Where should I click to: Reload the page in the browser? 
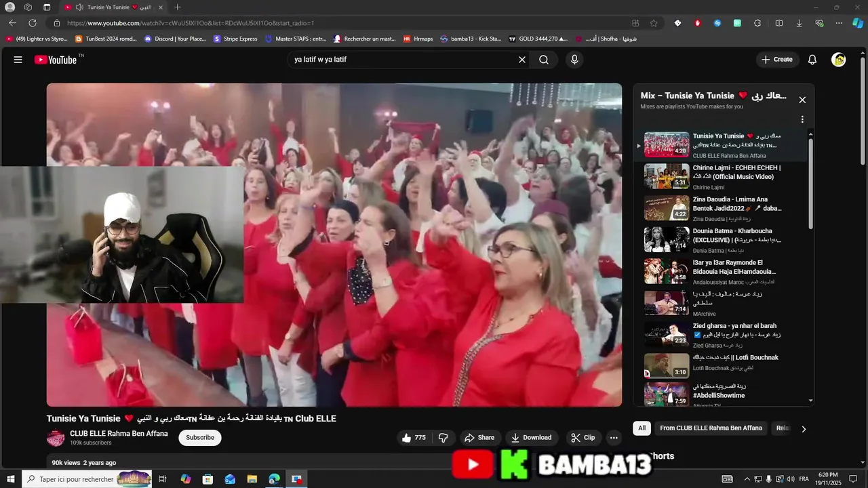(32, 23)
